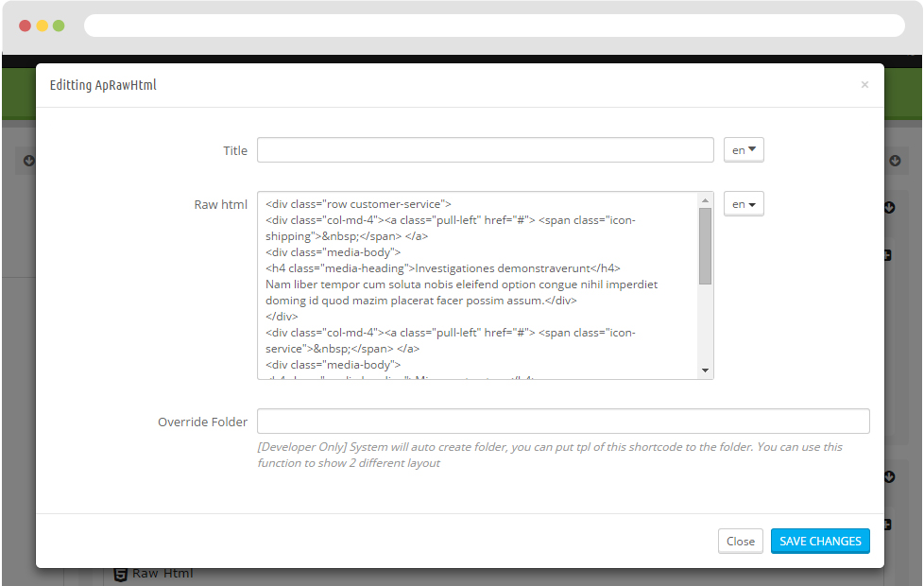Image resolution: width=924 pixels, height=586 pixels.
Task: Click inside the Raw html textarea
Action: tap(477, 285)
